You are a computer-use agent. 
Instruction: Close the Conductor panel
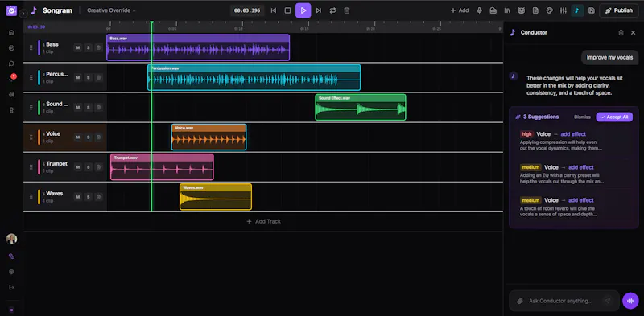click(633, 32)
